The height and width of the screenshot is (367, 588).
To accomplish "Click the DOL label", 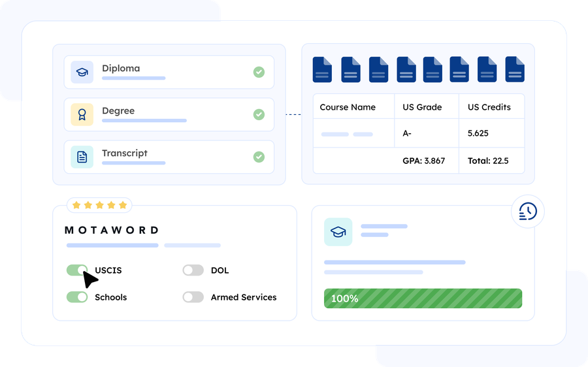I will [x=220, y=270].
